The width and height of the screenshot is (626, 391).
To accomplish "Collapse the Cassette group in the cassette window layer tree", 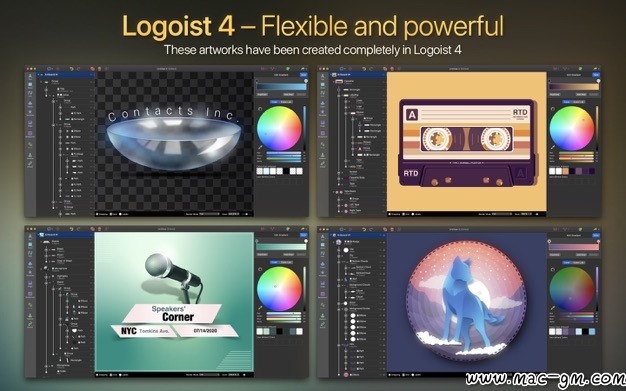I will (x=333, y=82).
